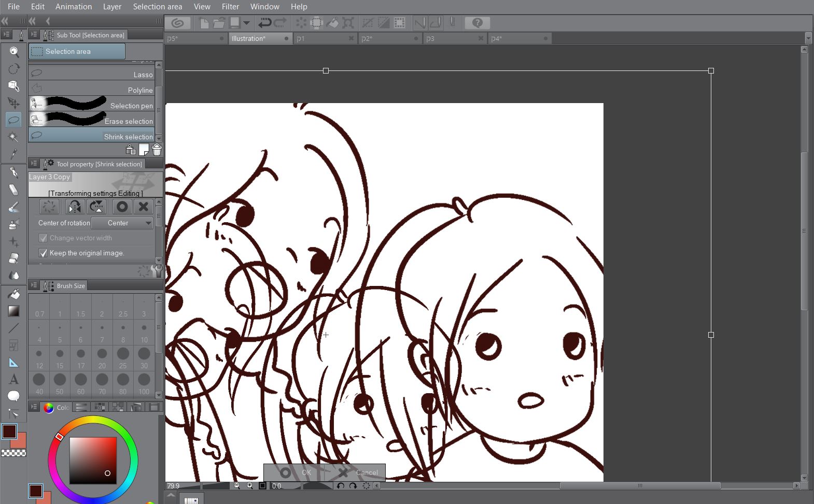The image size is (814, 504).
Task: Open Clip Studio launcher icon
Action: 178,23
